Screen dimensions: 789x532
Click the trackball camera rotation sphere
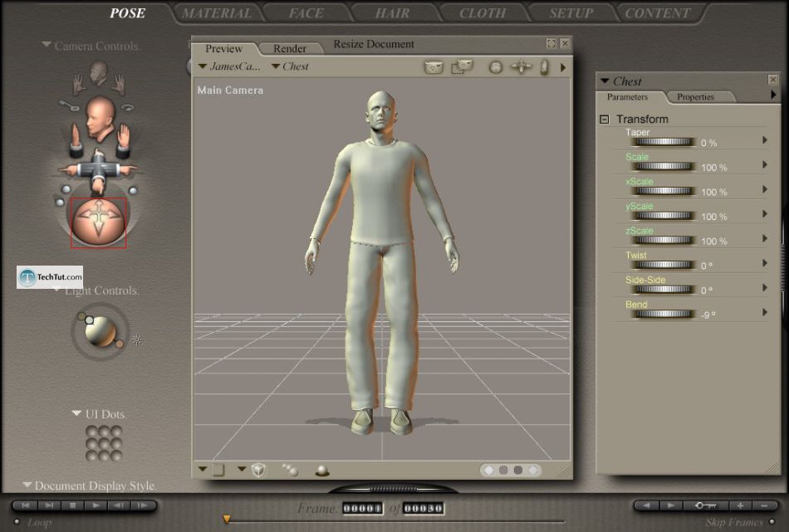[x=98, y=222]
